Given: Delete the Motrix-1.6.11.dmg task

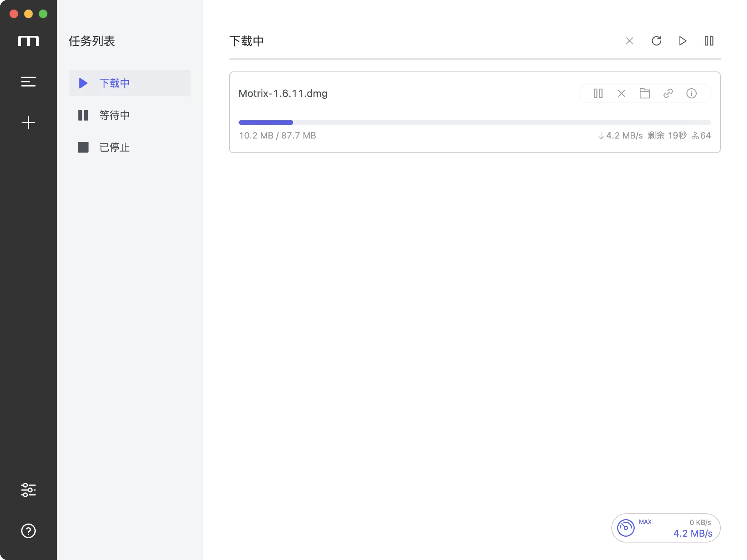Looking at the screenshot, I should click(621, 93).
